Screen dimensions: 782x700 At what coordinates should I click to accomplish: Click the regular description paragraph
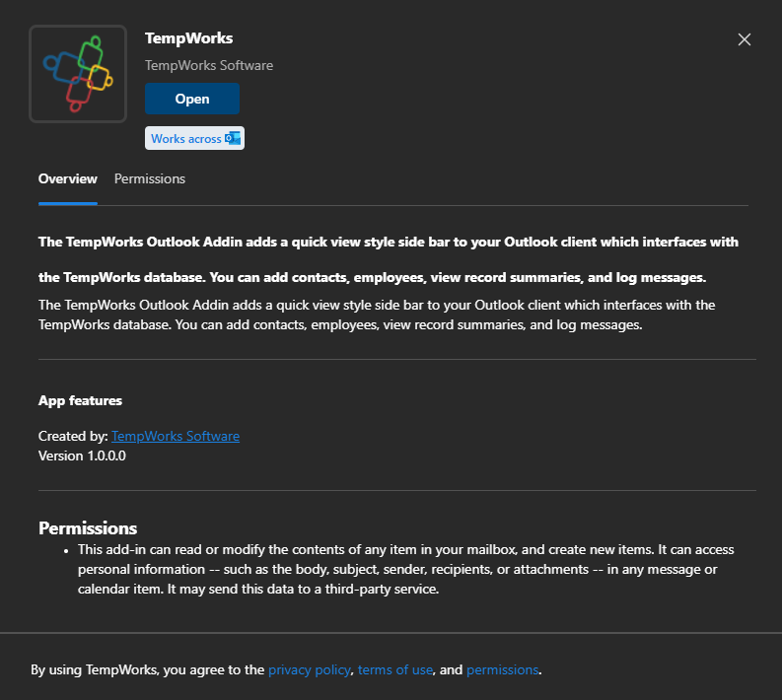point(375,315)
